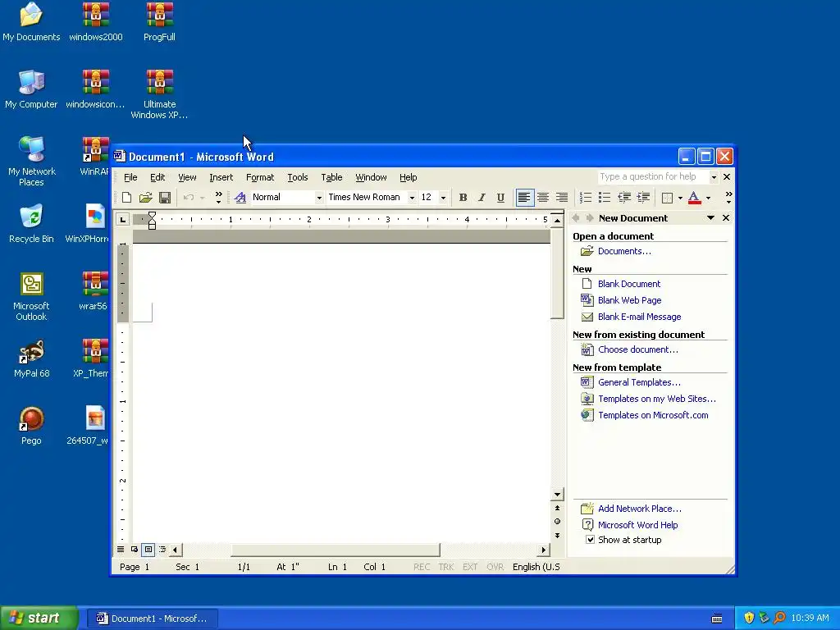The height and width of the screenshot is (630, 840).
Task: Toggle Underline formatting
Action: (x=500, y=198)
